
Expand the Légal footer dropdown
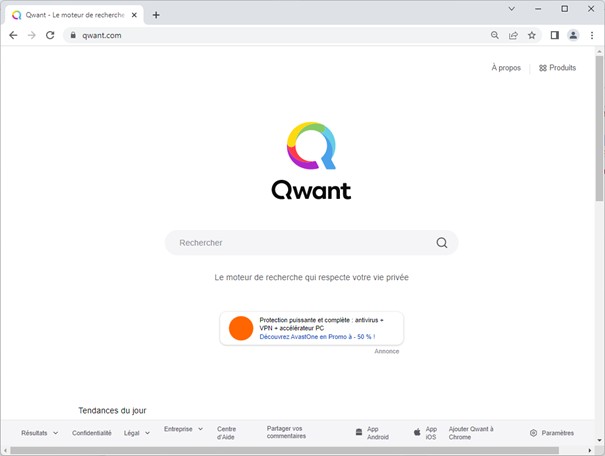click(137, 433)
